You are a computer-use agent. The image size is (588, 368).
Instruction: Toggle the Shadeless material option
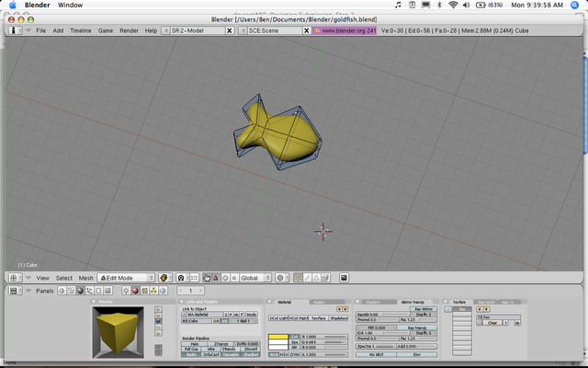coord(339,318)
